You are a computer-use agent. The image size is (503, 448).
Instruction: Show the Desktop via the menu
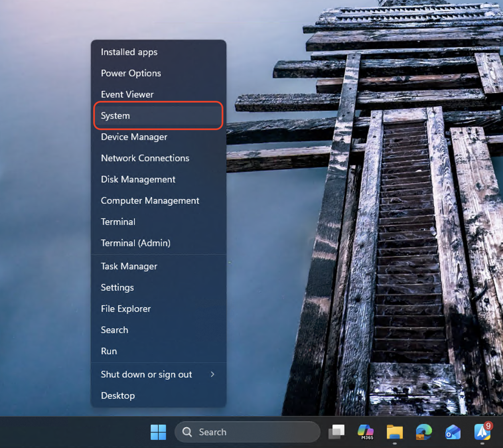click(x=159, y=396)
